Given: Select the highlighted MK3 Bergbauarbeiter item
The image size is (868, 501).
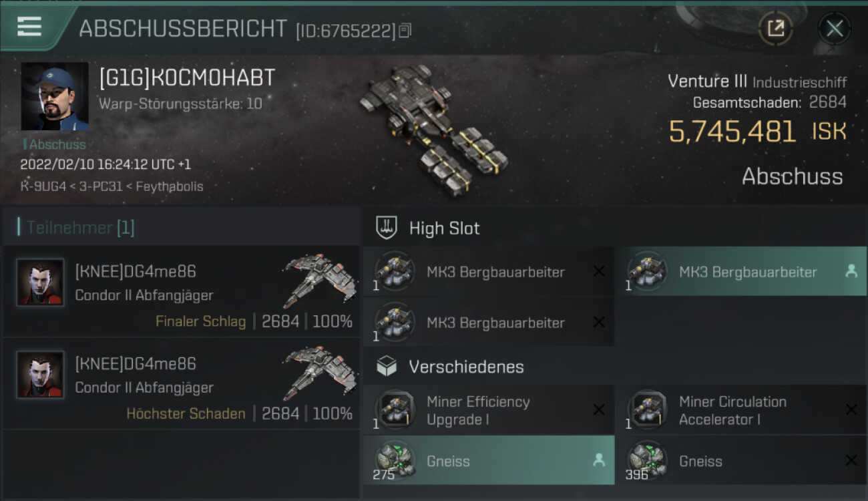Looking at the screenshot, I should point(740,272).
